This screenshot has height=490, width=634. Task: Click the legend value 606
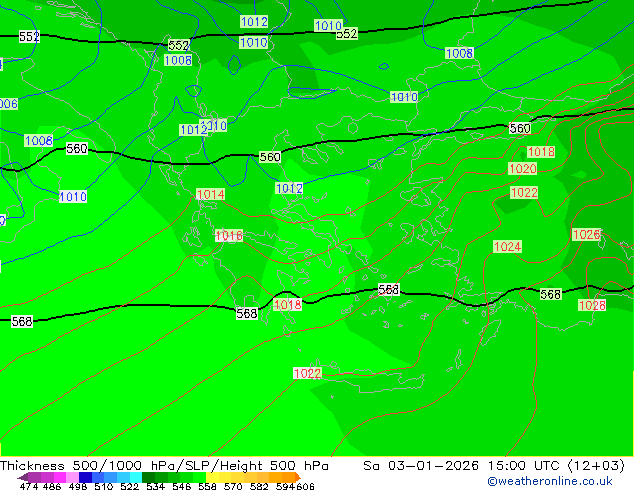click(304, 486)
